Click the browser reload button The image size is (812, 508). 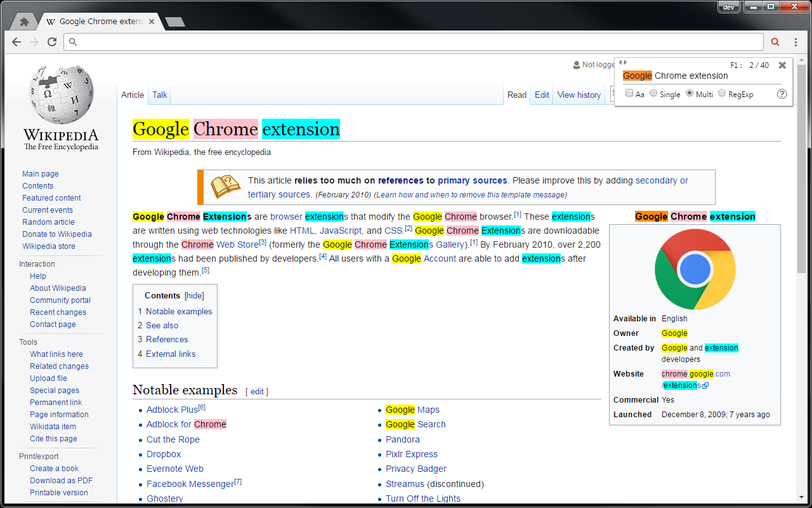tap(52, 42)
